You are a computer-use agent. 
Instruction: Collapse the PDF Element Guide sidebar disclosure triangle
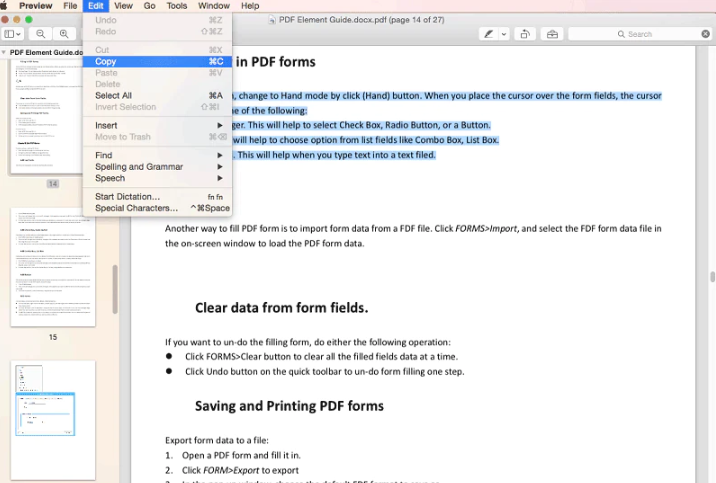pos(4,52)
